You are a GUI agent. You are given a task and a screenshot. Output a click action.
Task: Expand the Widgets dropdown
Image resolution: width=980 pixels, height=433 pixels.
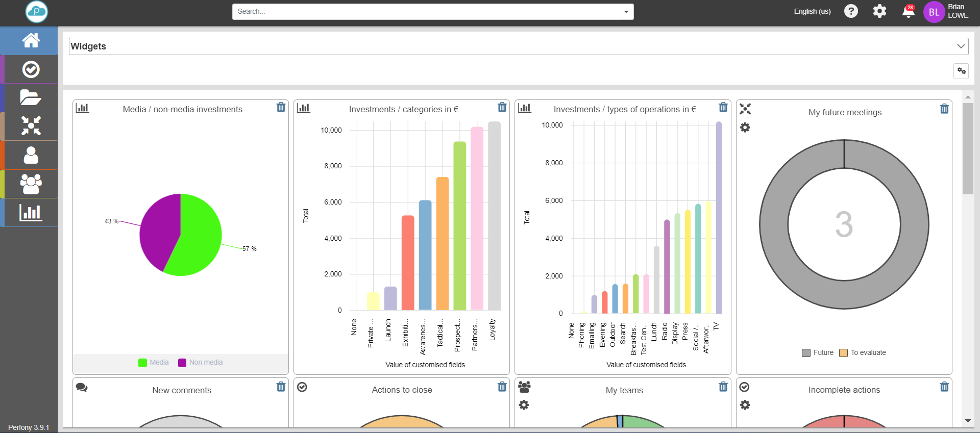(961, 46)
